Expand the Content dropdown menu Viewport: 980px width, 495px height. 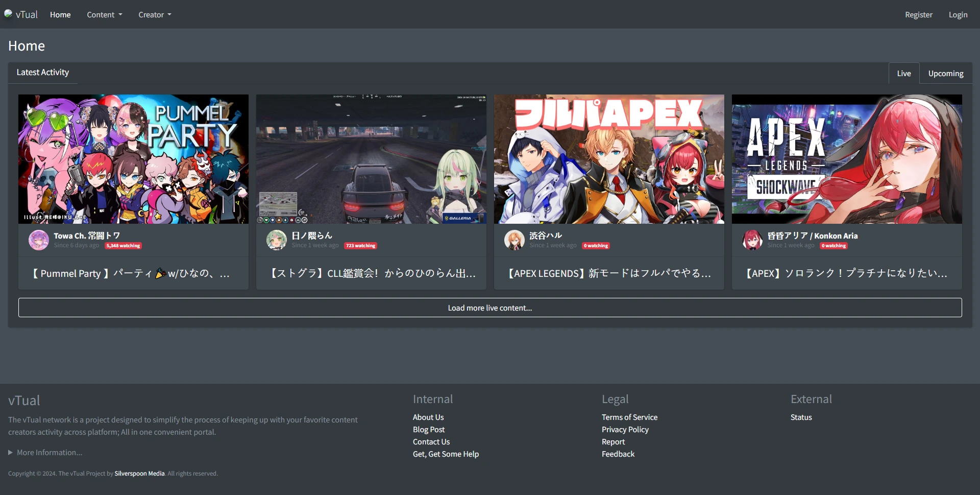click(x=104, y=15)
